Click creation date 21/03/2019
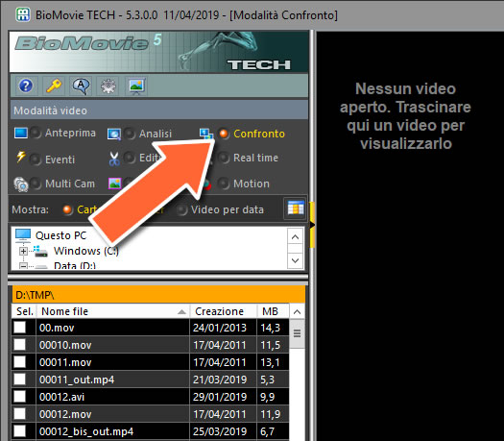 click(x=220, y=380)
